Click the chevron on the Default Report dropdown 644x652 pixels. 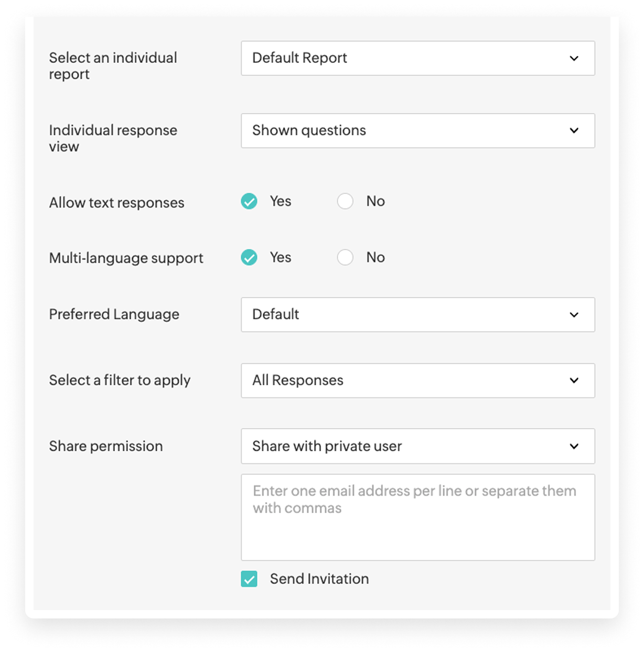pos(575,58)
